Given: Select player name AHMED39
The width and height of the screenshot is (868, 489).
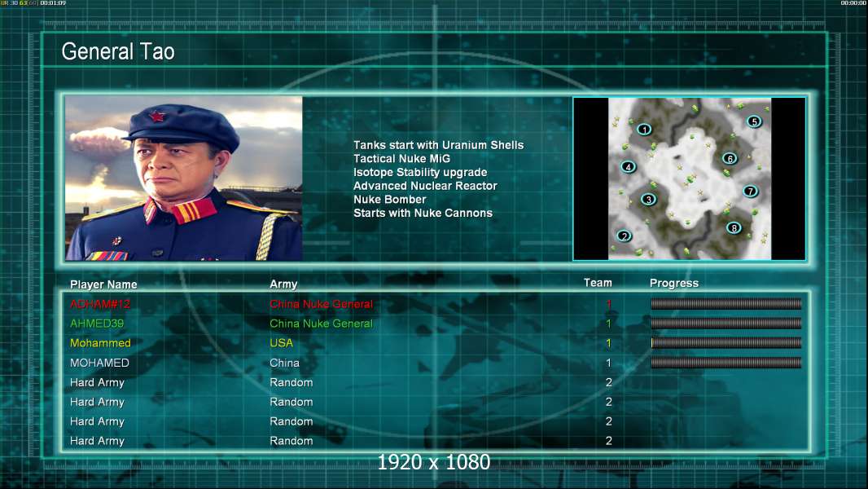Looking at the screenshot, I should pyautogui.click(x=97, y=324).
